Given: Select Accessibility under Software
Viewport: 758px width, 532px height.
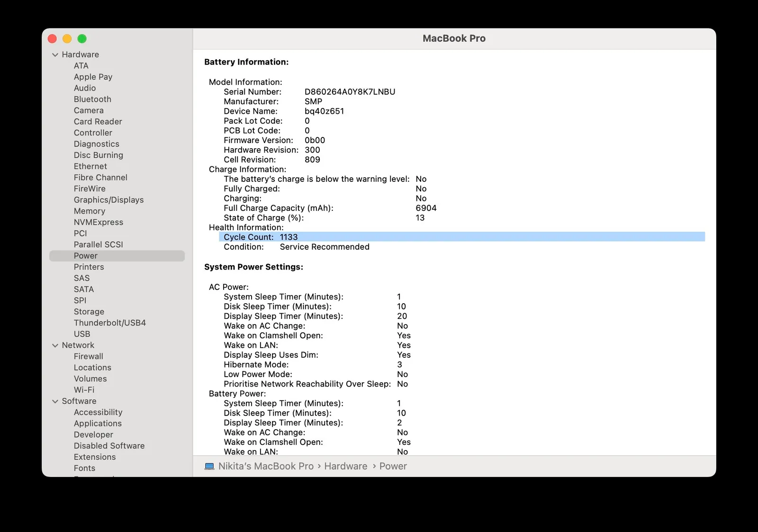Looking at the screenshot, I should click(98, 413).
